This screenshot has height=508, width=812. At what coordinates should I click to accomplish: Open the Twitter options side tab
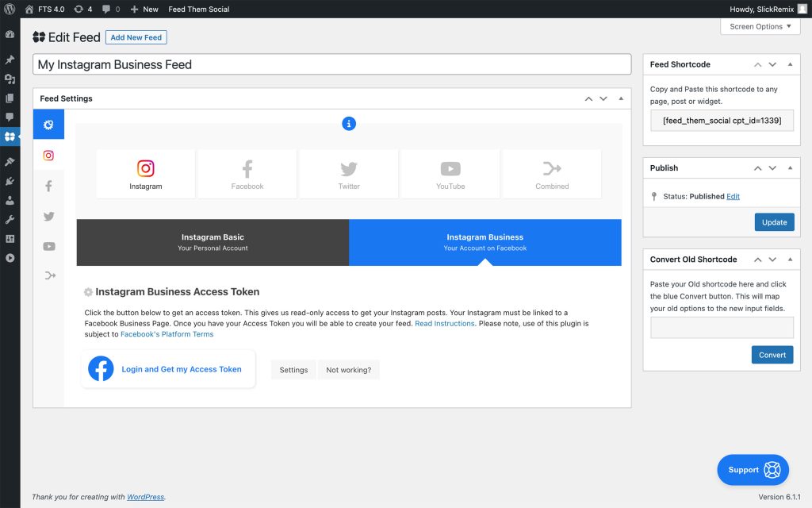click(x=48, y=216)
